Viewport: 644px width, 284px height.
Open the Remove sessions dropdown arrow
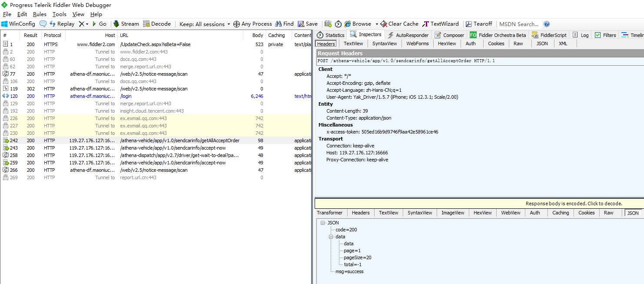87,24
